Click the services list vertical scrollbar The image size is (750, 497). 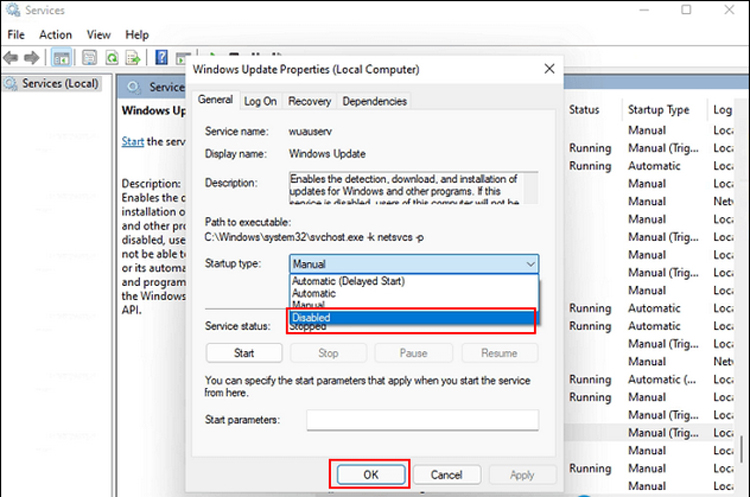point(741,449)
